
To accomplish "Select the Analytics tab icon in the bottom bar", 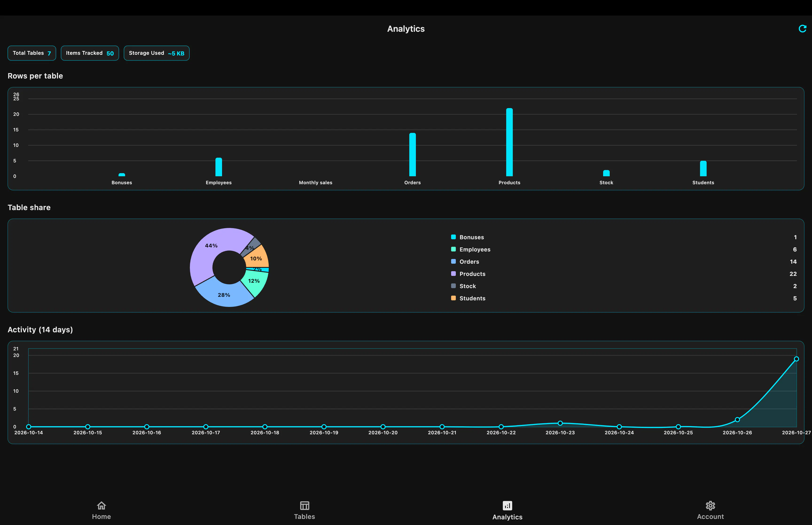I will point(507,505).
